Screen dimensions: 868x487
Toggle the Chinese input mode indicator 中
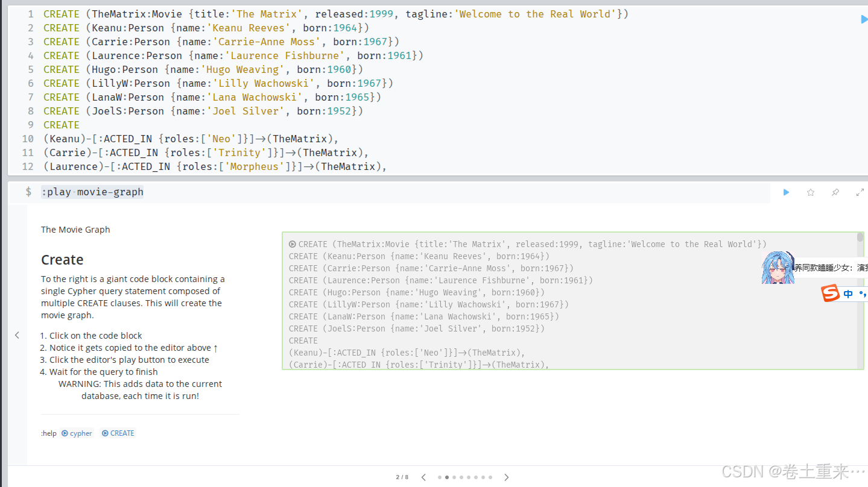pos(848,294)
